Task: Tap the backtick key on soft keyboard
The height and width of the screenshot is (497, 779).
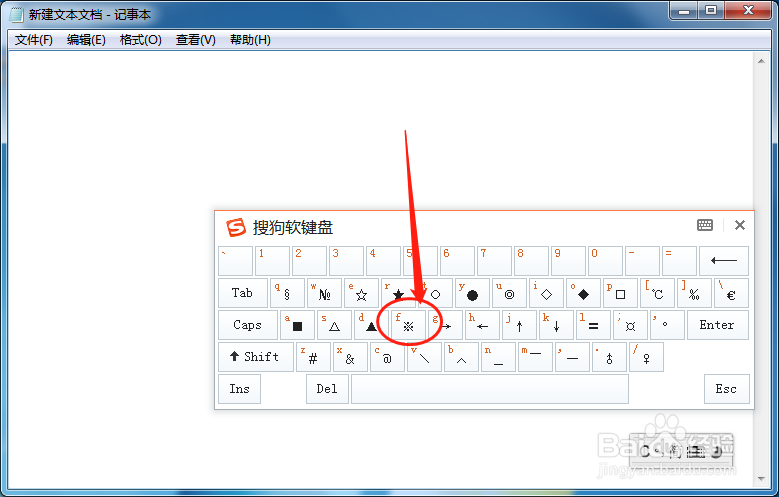Action: (235, 260)
